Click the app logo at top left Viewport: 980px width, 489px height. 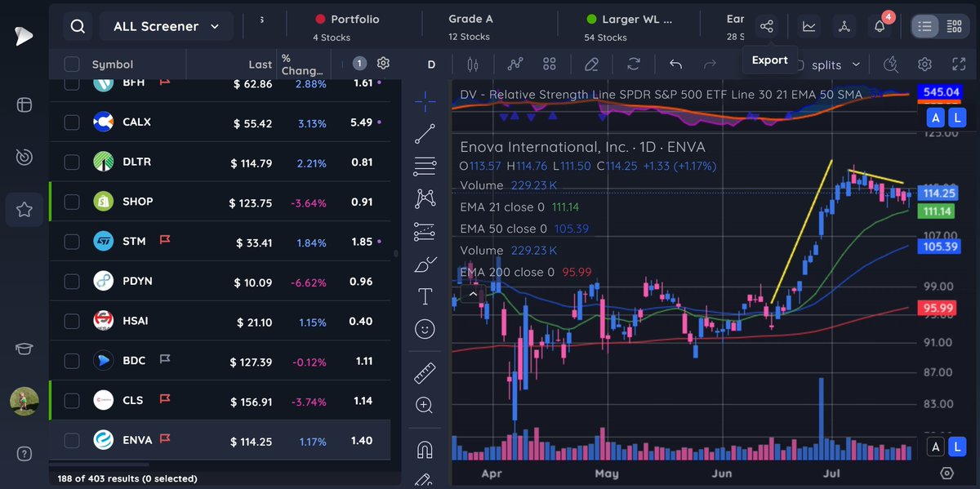coord(24,37)
